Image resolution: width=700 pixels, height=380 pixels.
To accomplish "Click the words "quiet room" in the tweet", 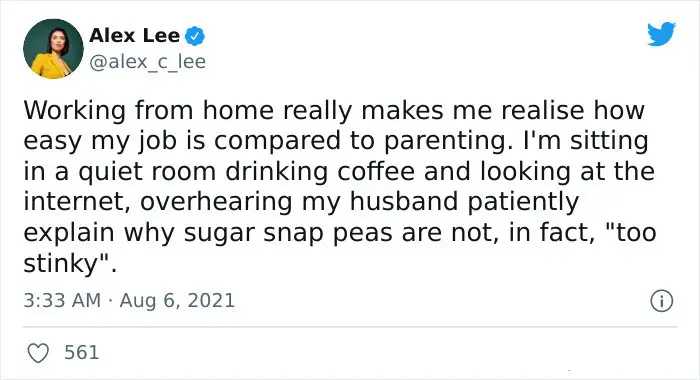I will tap(147, 172).
